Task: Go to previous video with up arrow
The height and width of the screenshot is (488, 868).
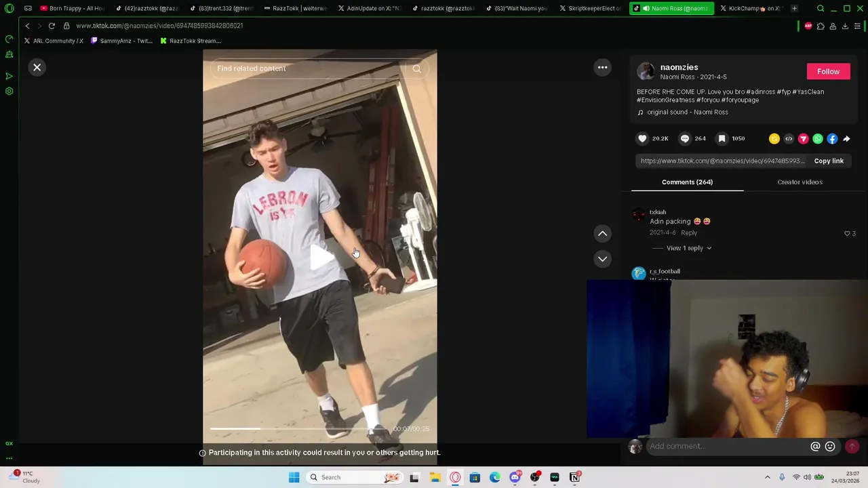Action: [x=602, y=233]
